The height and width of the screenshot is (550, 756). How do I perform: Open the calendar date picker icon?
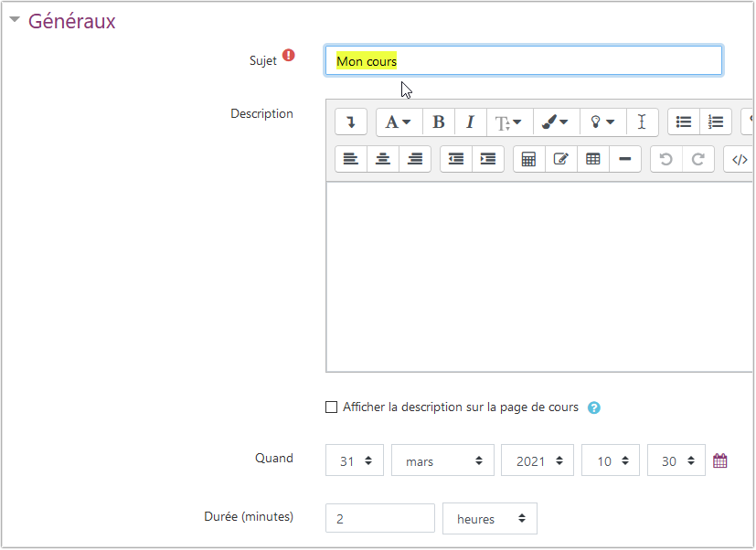click(720, 461)
